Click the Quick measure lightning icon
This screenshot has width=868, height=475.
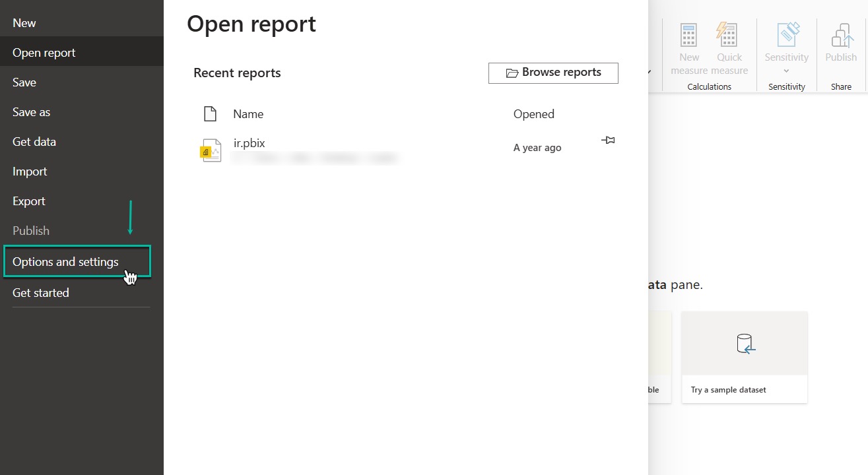(727, 36)
